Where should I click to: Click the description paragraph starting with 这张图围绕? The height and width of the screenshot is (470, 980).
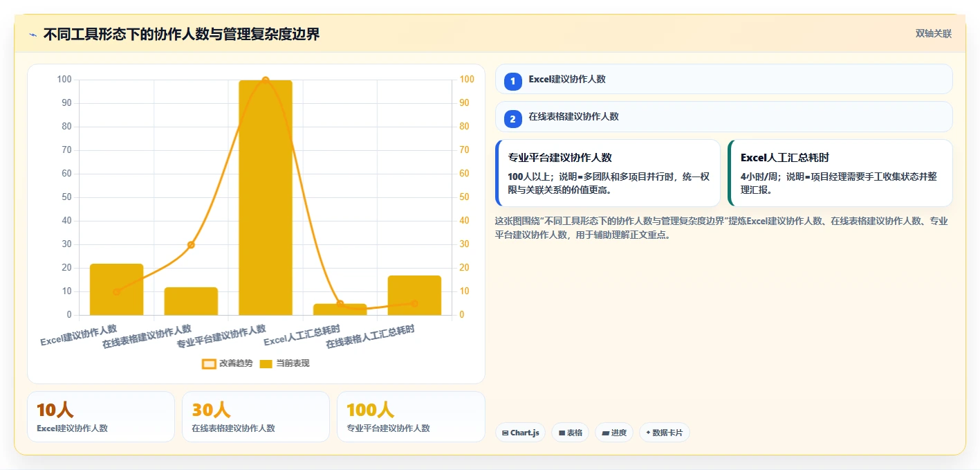point(722,228)
